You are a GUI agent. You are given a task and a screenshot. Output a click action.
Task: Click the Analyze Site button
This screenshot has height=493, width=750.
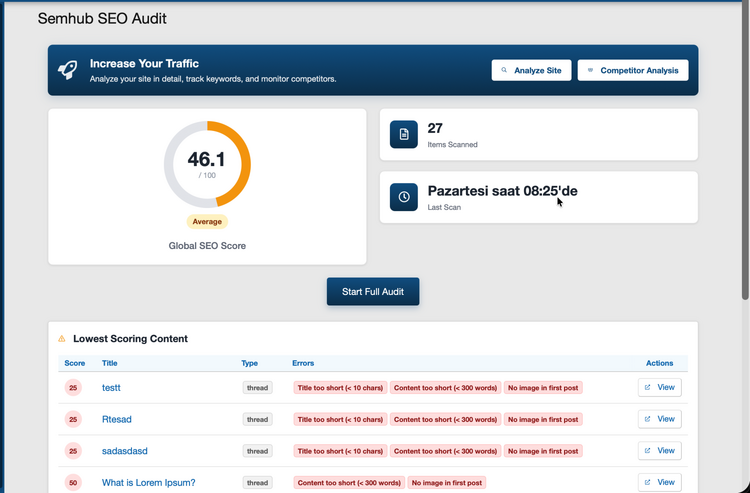pyautogui.click(x=531, y=70)
